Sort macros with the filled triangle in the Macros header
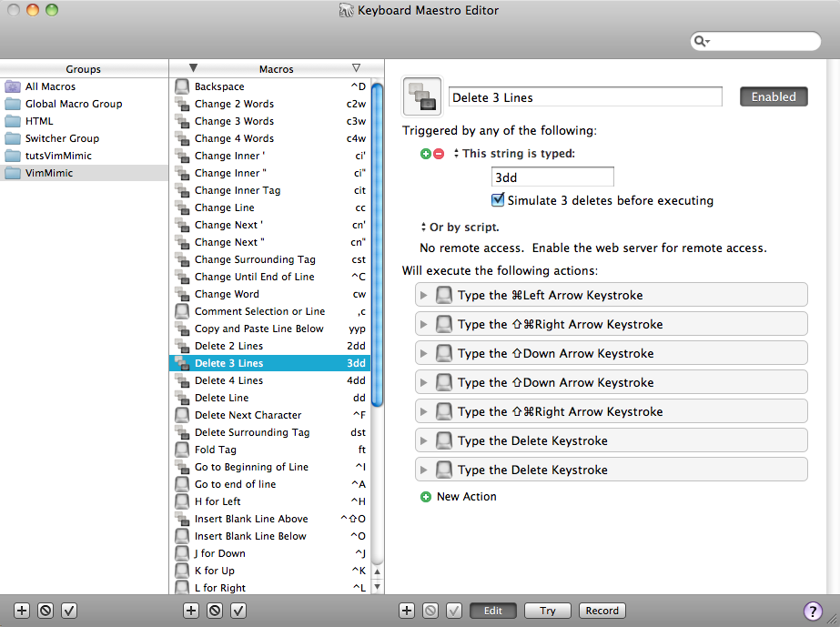 [194, 68]
